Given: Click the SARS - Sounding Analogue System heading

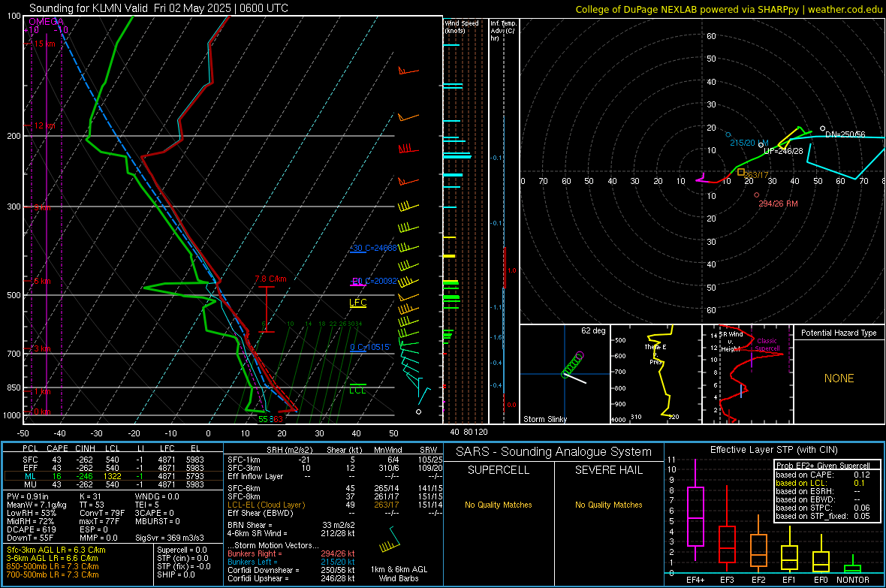Looking at the screenshot, I should (x=554, y=452).
